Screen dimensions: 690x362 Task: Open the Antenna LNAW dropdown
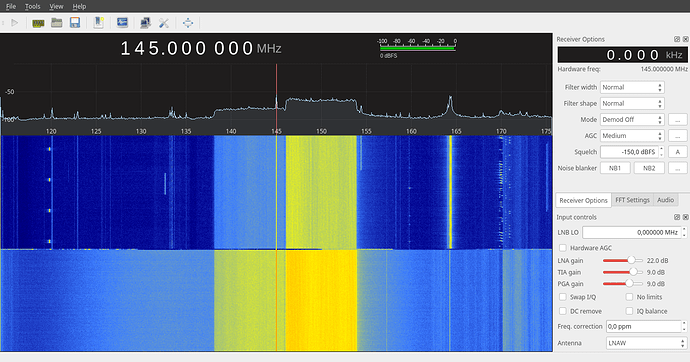646,343
